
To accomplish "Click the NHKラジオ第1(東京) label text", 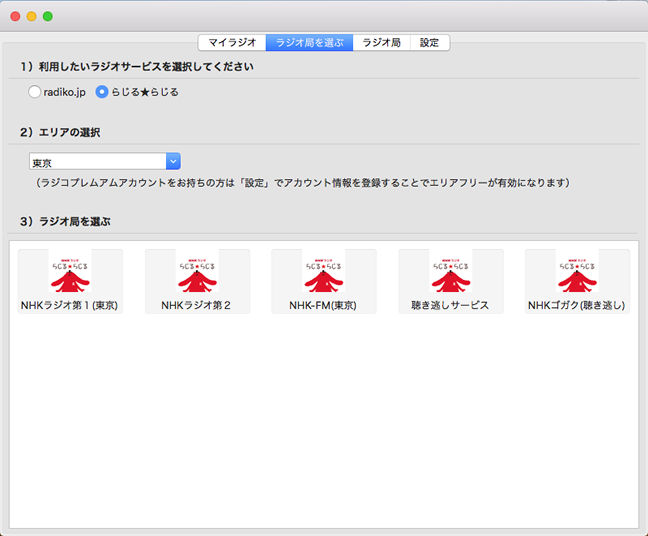I will pos(69,305).
